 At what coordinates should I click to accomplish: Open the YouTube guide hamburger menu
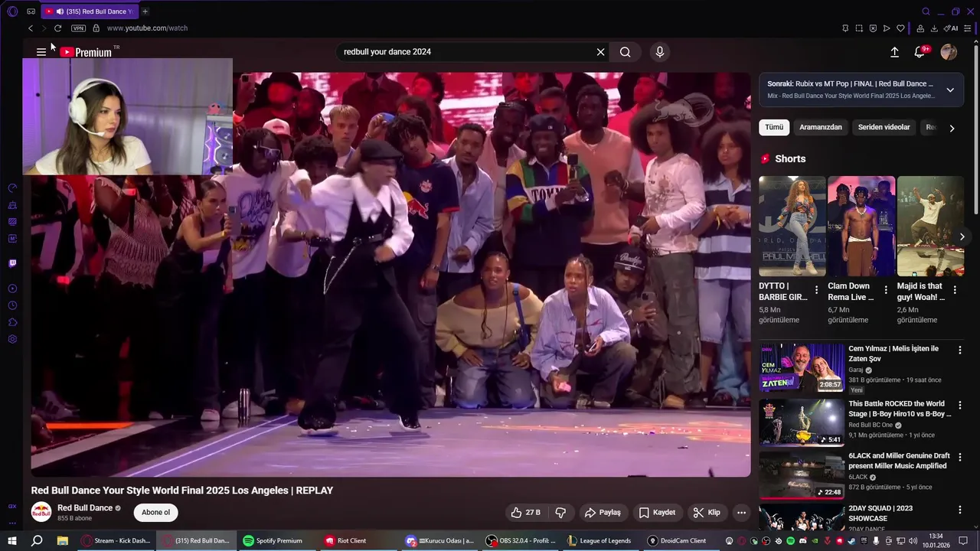click(41, 52)
